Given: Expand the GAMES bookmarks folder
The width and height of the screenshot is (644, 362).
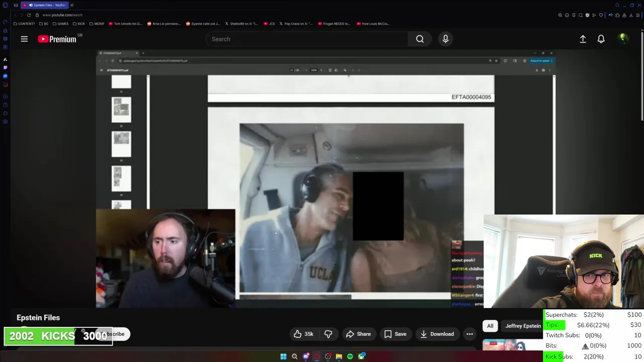Looking at the screenshot, I should click(x=60, y=24).
